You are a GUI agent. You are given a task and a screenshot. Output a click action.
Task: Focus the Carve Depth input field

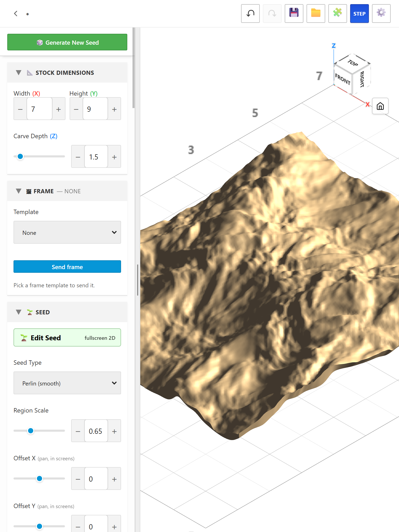[96, 157]
